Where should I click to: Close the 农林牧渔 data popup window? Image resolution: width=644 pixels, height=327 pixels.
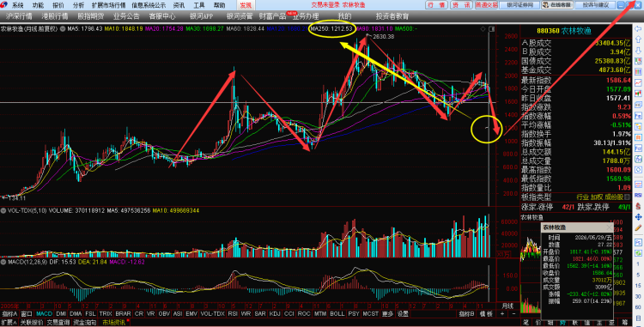pyautogui.click(x=609, y=227)
